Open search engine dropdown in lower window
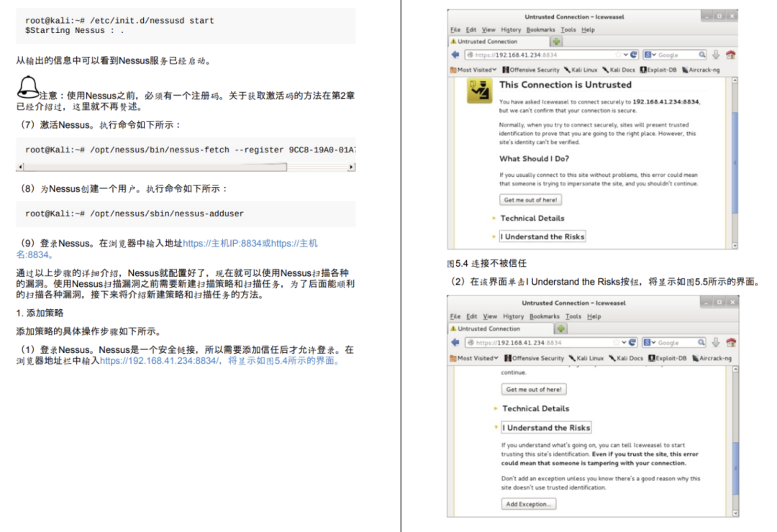This screenshot has height=532, width=777. [650, 342]
